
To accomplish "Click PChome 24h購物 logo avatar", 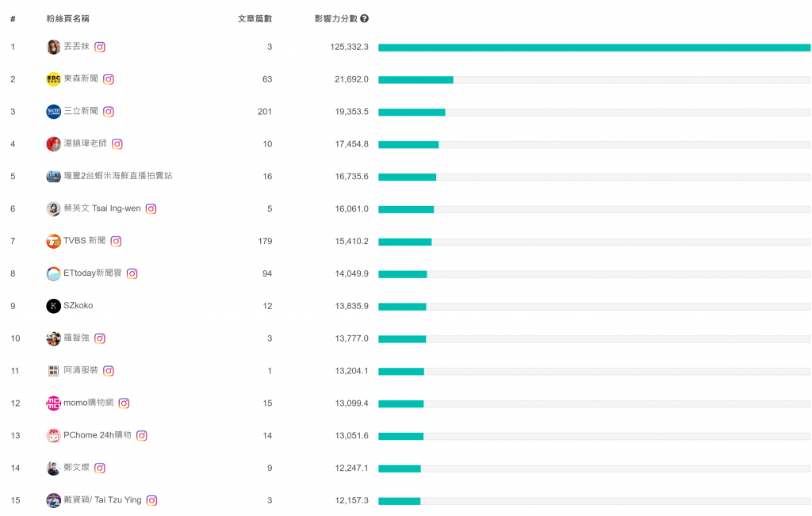I will click(x=53, y=436).
